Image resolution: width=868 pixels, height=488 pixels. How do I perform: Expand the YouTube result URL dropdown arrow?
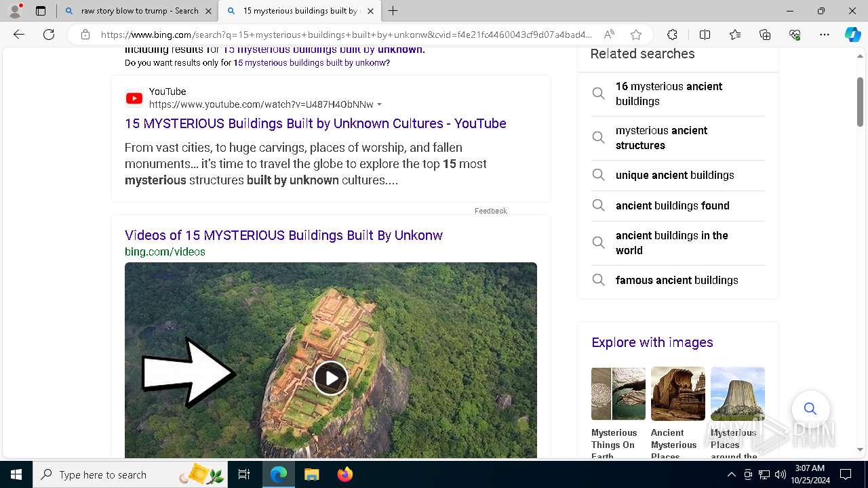(379, 104)
